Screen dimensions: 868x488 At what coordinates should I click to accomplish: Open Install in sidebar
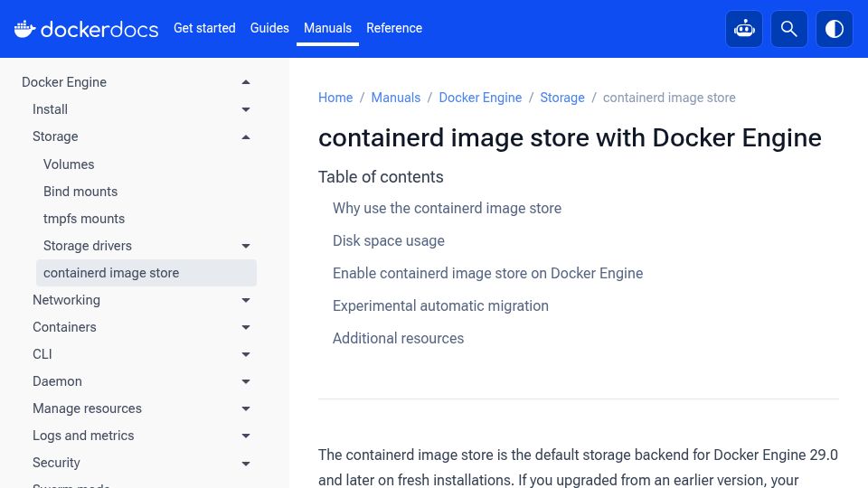[x=50, y=109]
